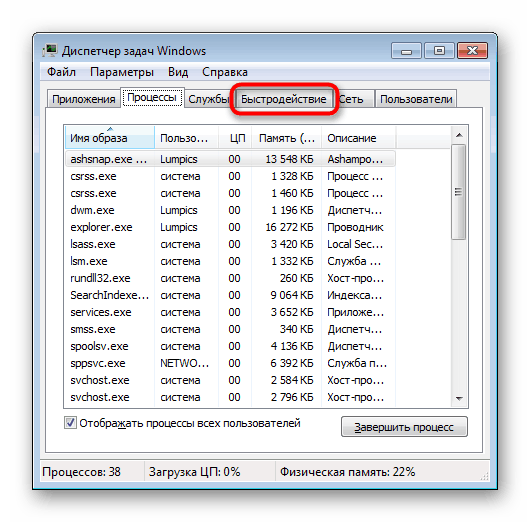Sort by the ЦП column header

[x=235, y=138]
